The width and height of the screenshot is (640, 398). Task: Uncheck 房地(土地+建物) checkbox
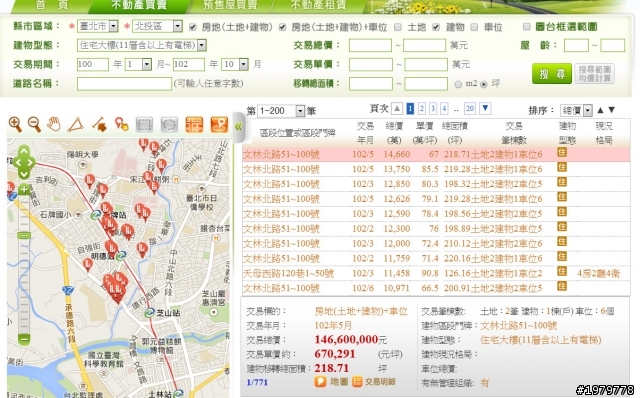pos(193,27)
